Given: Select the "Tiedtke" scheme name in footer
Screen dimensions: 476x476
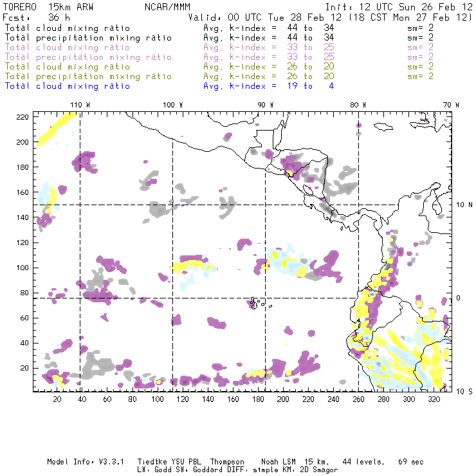Looking at the screenshot, I should click(x=152, y=462).
